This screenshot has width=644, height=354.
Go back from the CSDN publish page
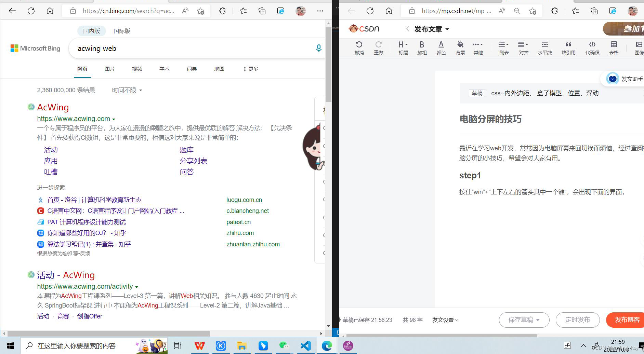407,29
